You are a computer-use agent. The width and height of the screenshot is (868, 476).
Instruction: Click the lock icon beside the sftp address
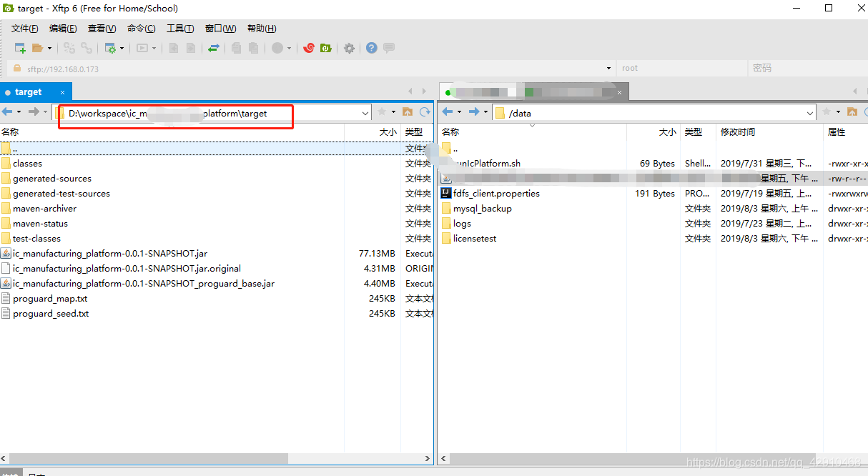click(x=16, y=69)
